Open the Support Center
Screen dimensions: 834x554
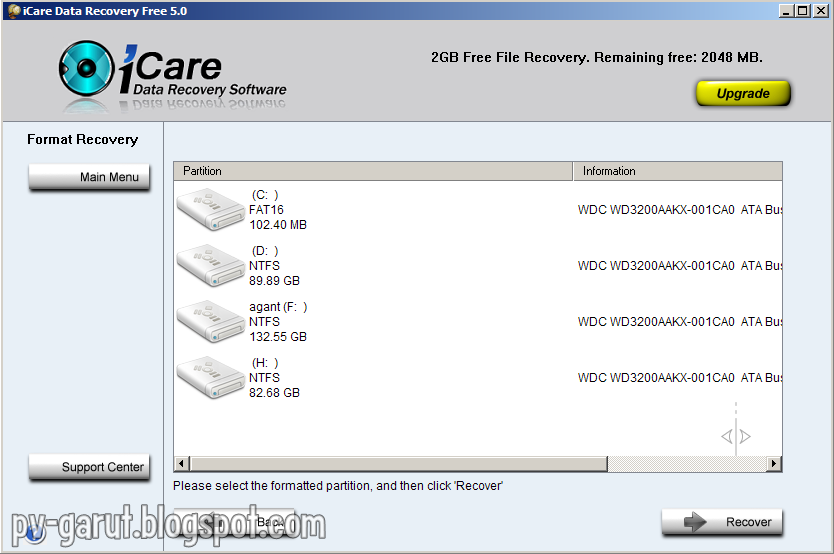click(x=89, y=467)
